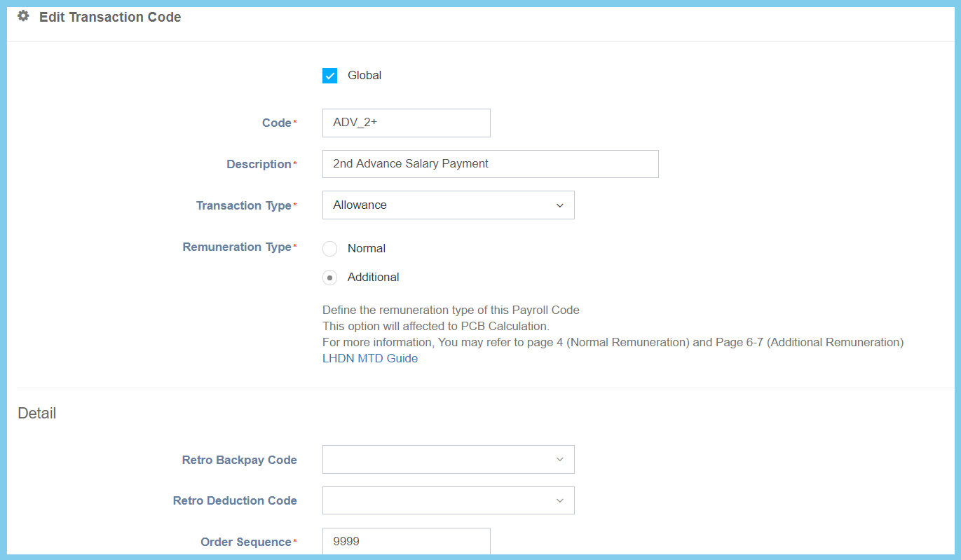961x560 pixels.
Task: Select the Normal remuneration type
Action: [329, 249]
